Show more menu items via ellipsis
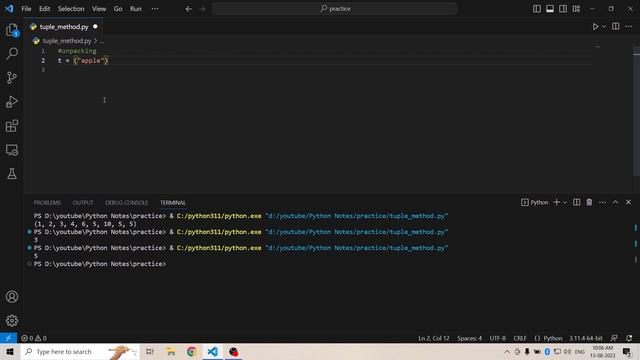640x360 pixels. 155,9
